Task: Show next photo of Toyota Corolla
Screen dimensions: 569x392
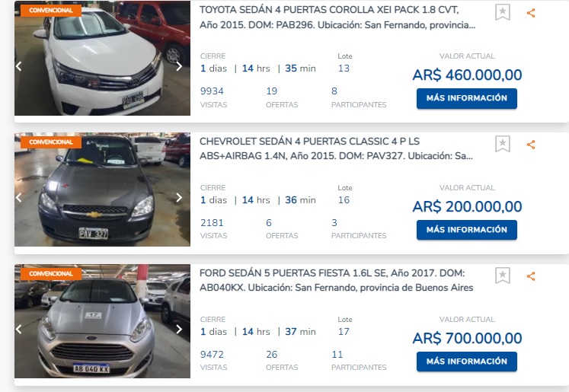Action: (179, 66)
